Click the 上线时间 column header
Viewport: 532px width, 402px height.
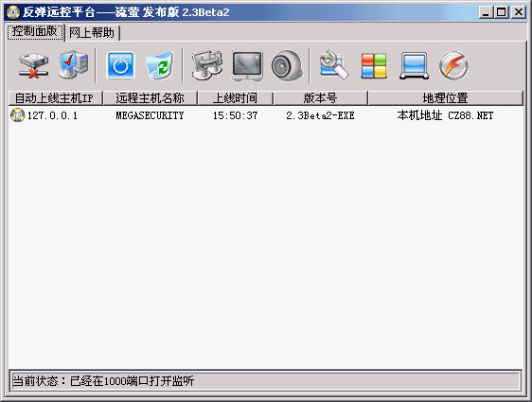point(236,98)
